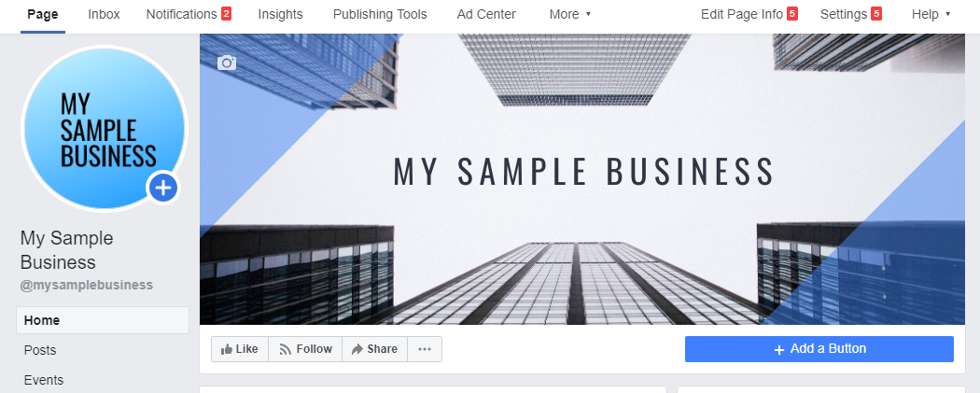980x393 pixels.
Task: Go to Ad Center tab
Action: click(488, 14)
